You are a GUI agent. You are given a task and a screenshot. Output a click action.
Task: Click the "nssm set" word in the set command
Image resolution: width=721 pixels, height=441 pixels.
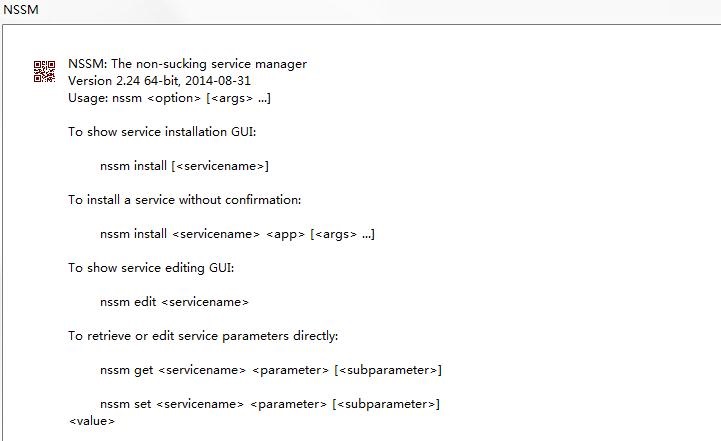coord(125,404)
